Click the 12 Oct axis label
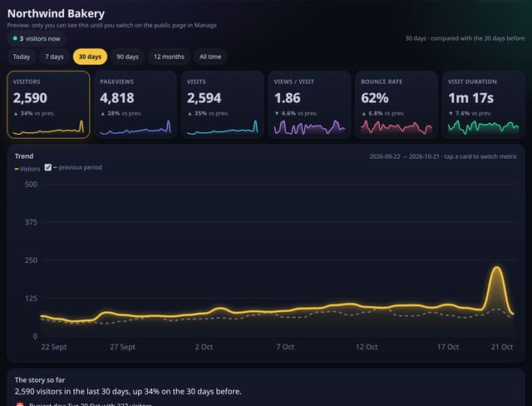532x406 pixels. [x=367, y=347]
